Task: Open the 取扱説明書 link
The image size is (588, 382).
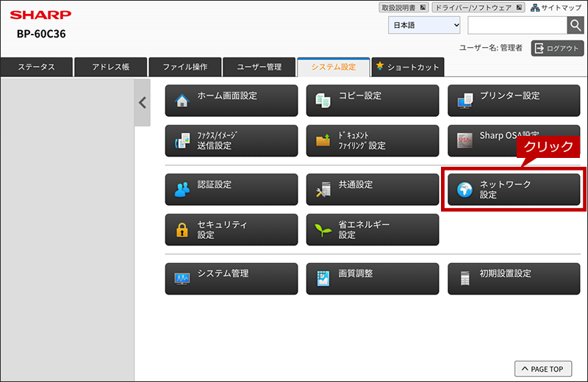Action: 404,7
